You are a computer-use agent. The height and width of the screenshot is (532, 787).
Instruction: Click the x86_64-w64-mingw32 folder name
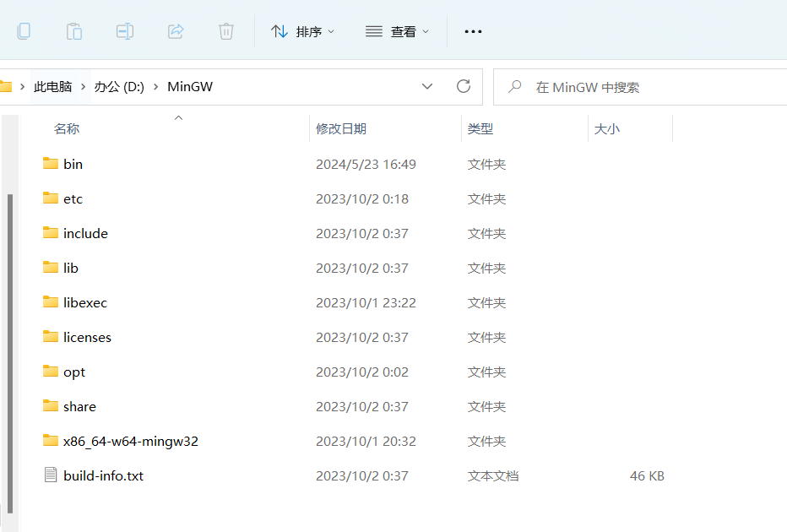pyautogui.click(x=131, y=441)
